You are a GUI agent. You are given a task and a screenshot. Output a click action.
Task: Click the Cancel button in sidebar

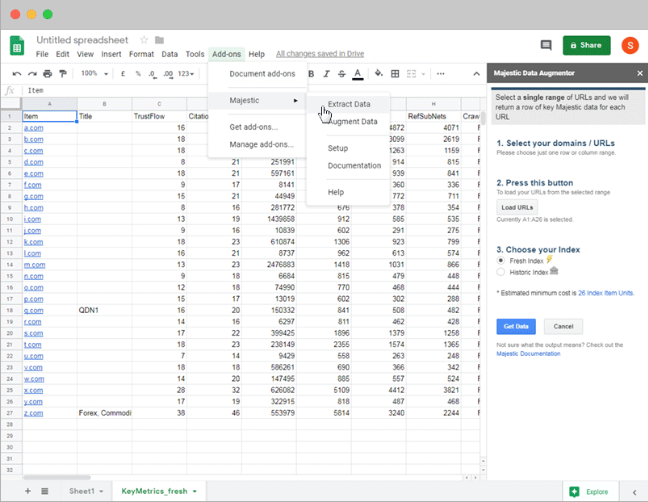tap(563, 326)
